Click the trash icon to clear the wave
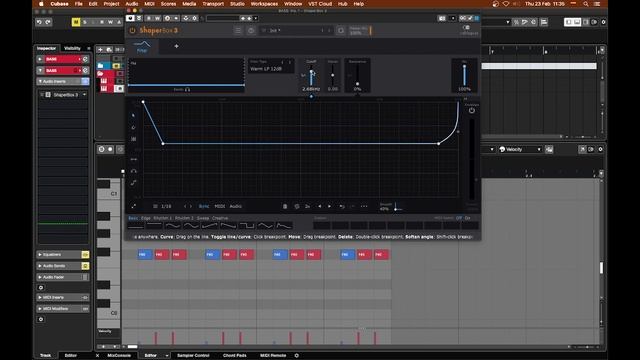This screenshot has width=640, height=360. tap(285, 206)
